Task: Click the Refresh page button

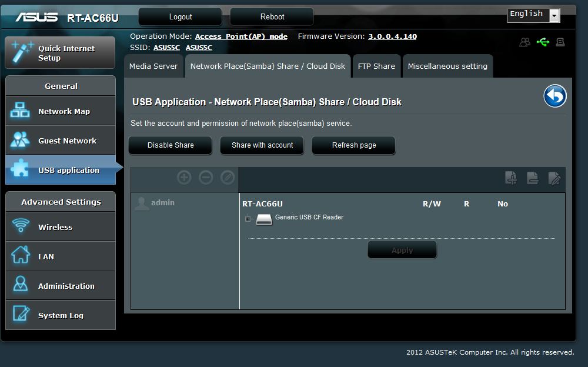Action: (x=353, y=145)
